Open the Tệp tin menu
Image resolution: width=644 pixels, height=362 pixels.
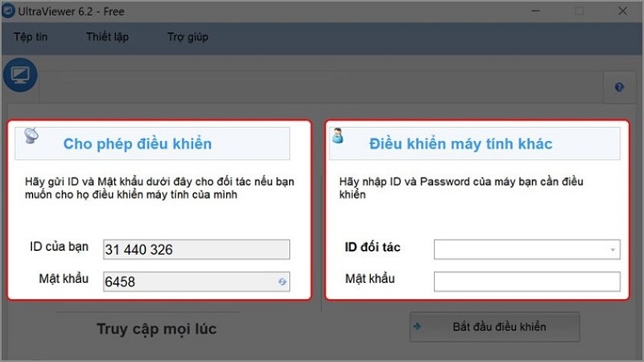tap(31, 37)
